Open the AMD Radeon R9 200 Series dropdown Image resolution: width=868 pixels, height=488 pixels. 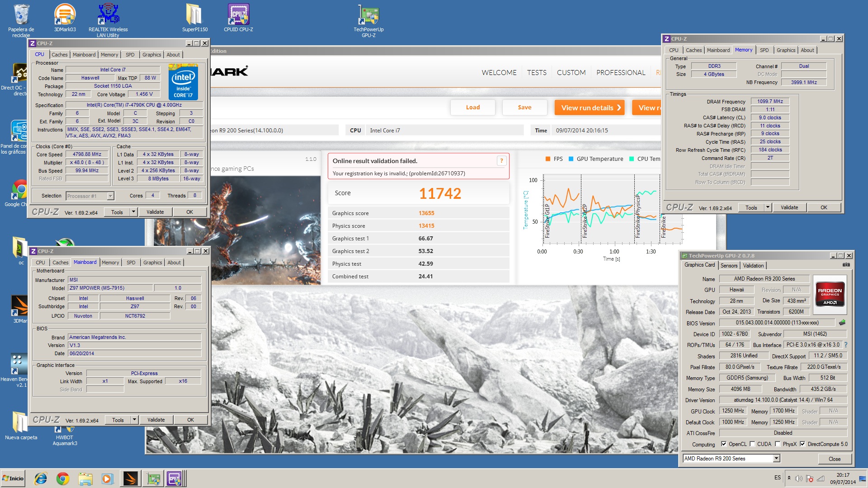[776, 459]
